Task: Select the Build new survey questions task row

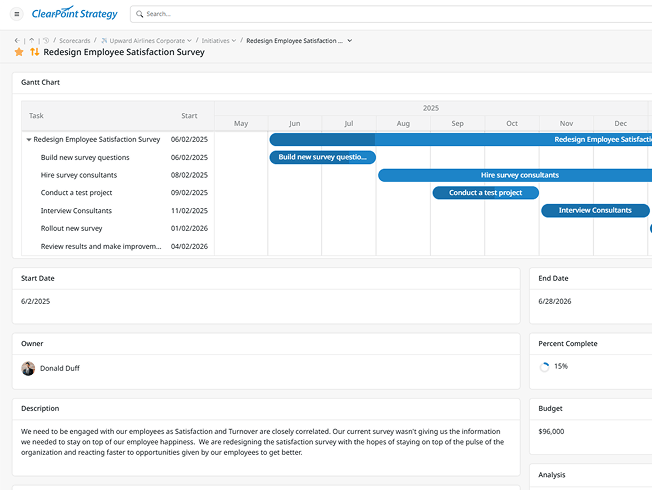Action: 118,157
